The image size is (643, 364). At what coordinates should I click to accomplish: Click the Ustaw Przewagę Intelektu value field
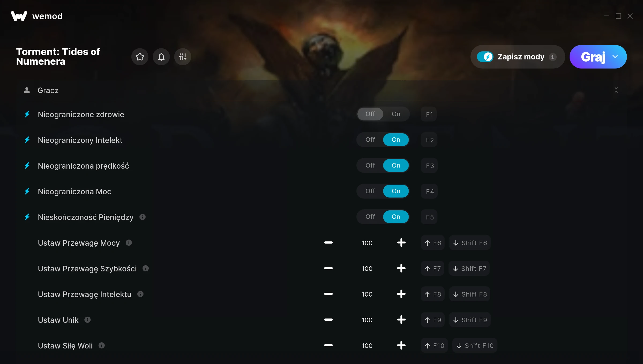(x=367, y=294)
